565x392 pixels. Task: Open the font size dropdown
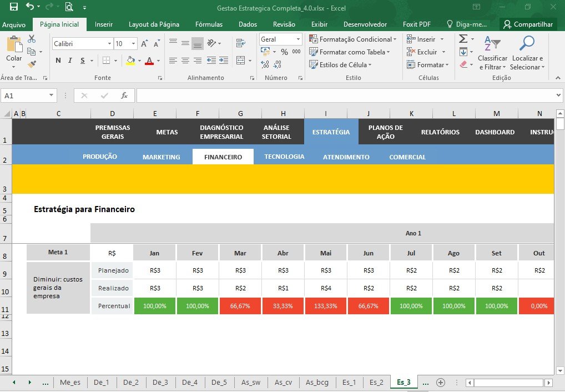pyautogui.click(x=133, y=44)
